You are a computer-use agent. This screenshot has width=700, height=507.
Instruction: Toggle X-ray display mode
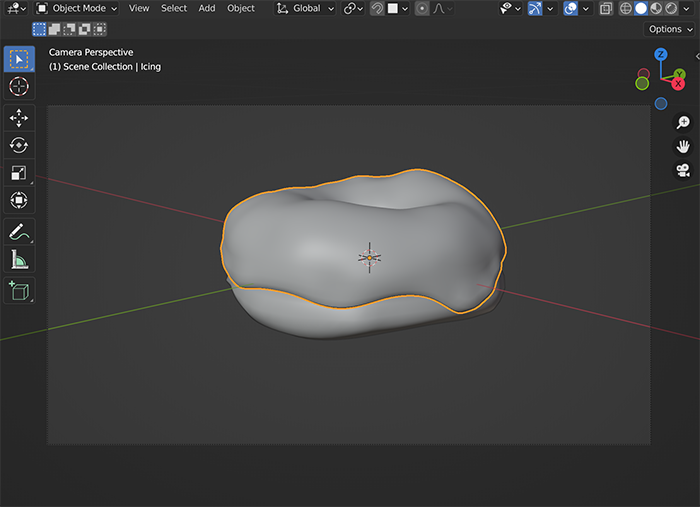(x=606, y=8)
